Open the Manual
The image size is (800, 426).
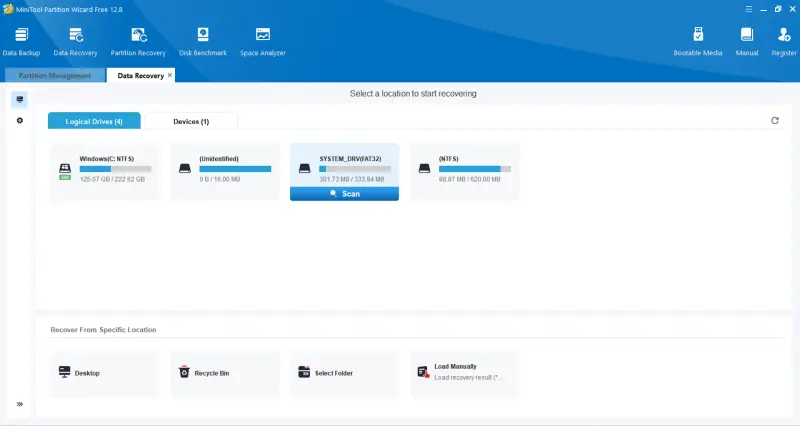(746, 40)
